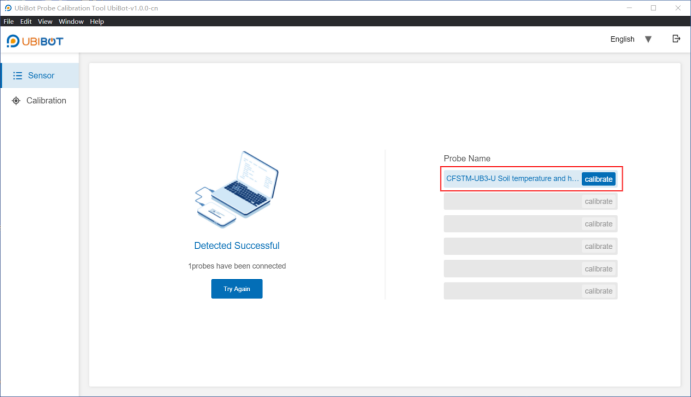
Task: Select the CFSTM-UB3-U Soil temperature probe name
Action: pyautogui.click(x=512, y=178)
